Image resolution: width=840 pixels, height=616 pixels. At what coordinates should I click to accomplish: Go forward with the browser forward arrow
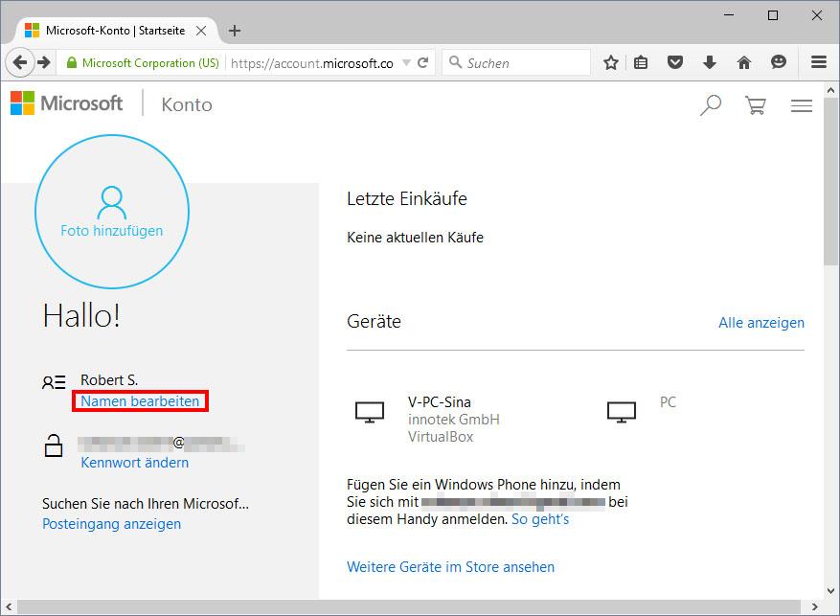(x=44, y=62)
